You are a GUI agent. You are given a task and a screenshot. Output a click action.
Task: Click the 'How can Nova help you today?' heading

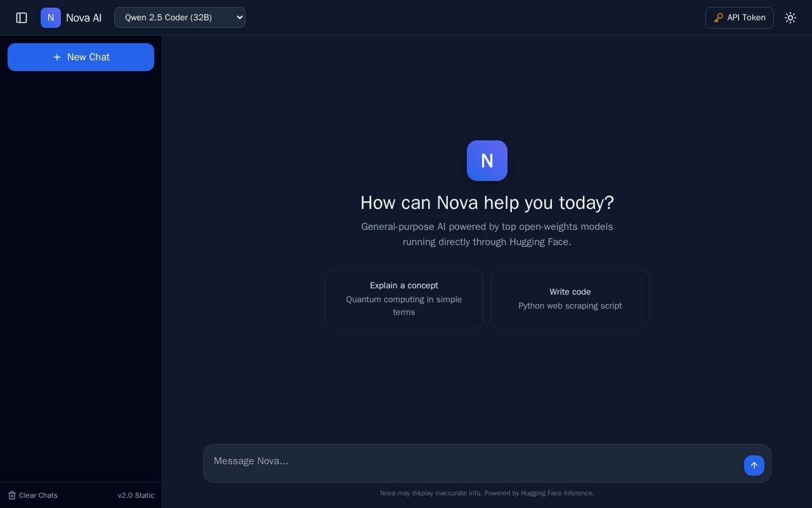click(x=487, y=203)
